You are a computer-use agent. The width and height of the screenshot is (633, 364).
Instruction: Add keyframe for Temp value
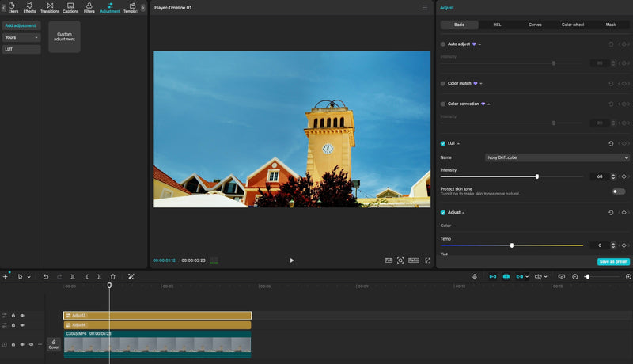(x=624, y=245)
